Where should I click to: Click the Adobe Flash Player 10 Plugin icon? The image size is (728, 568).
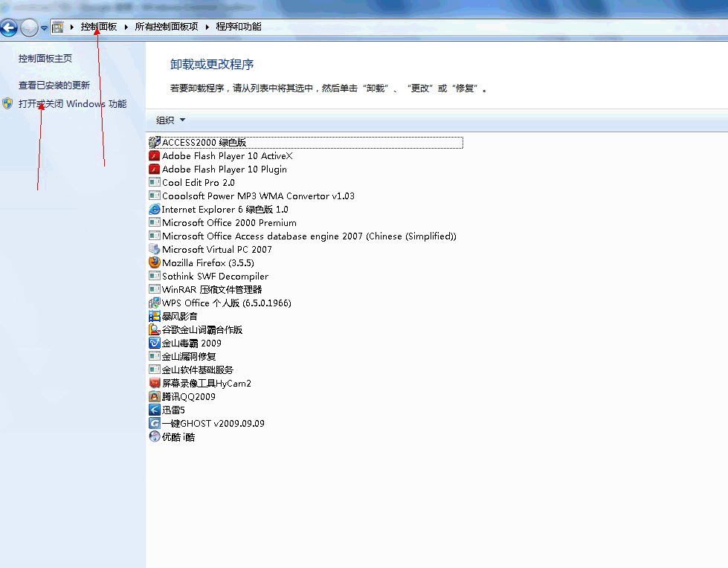coord(155,169)
